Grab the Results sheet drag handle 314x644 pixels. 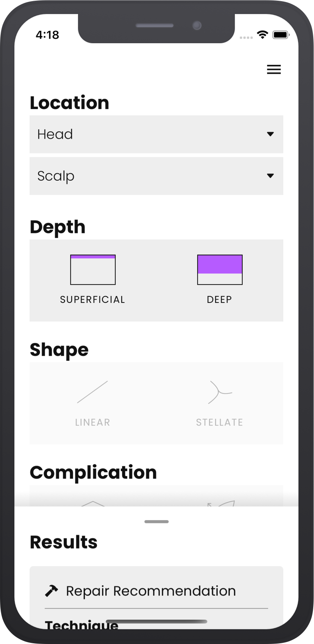[156, 522]
